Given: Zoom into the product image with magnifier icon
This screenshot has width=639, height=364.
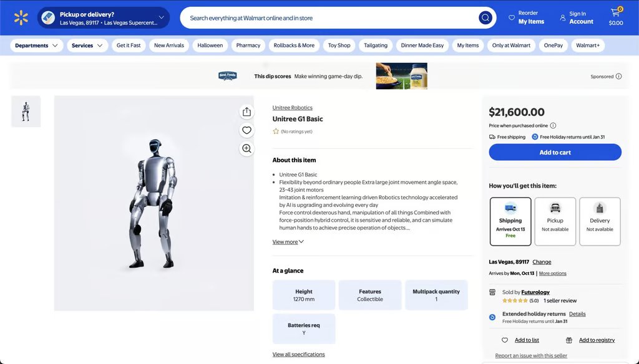Looking at the screenshot, I should (x=246, y=148).
